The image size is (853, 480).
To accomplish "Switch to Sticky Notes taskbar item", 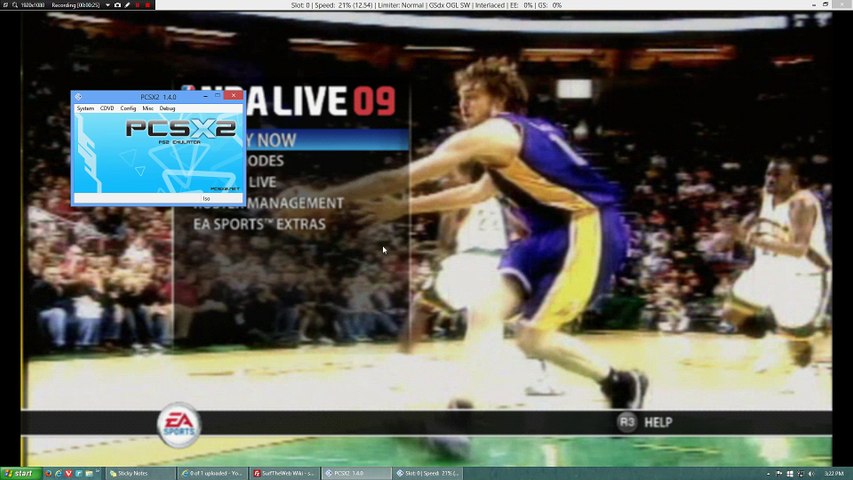I will click(x=140, y=473).
